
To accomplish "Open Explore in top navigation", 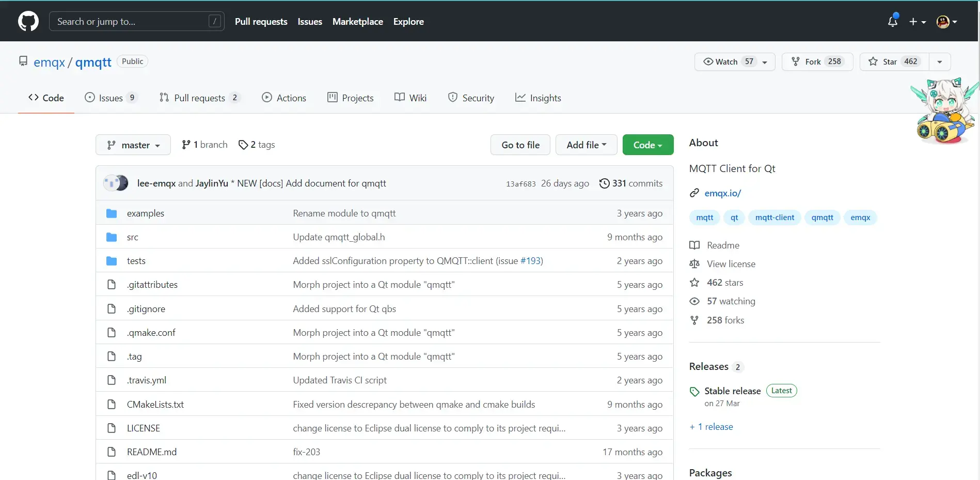I will pos(408,22).
